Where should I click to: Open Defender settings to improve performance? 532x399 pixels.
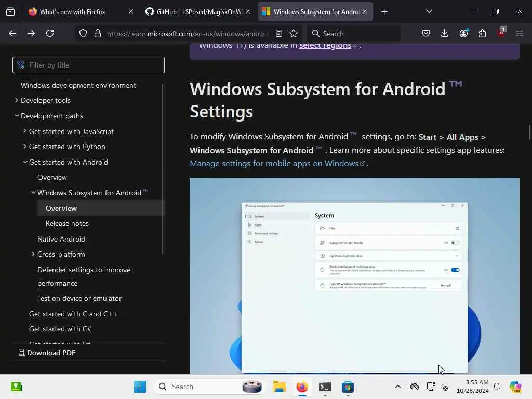coord(84,276)
